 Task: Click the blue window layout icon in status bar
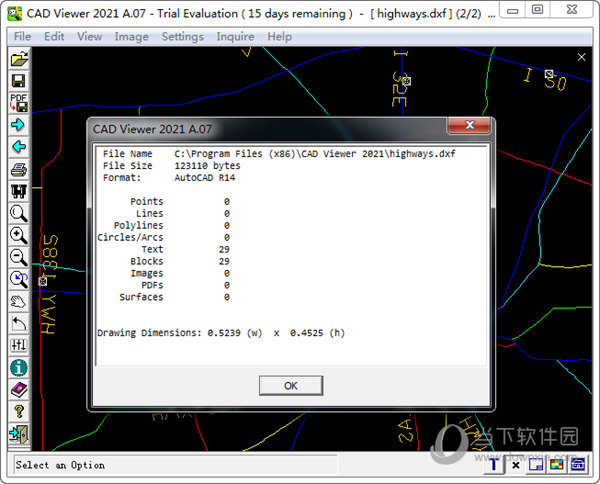pos(536,465)
